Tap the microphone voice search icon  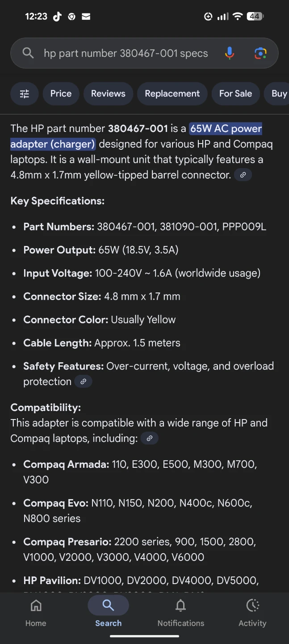(x=229, y=53)
